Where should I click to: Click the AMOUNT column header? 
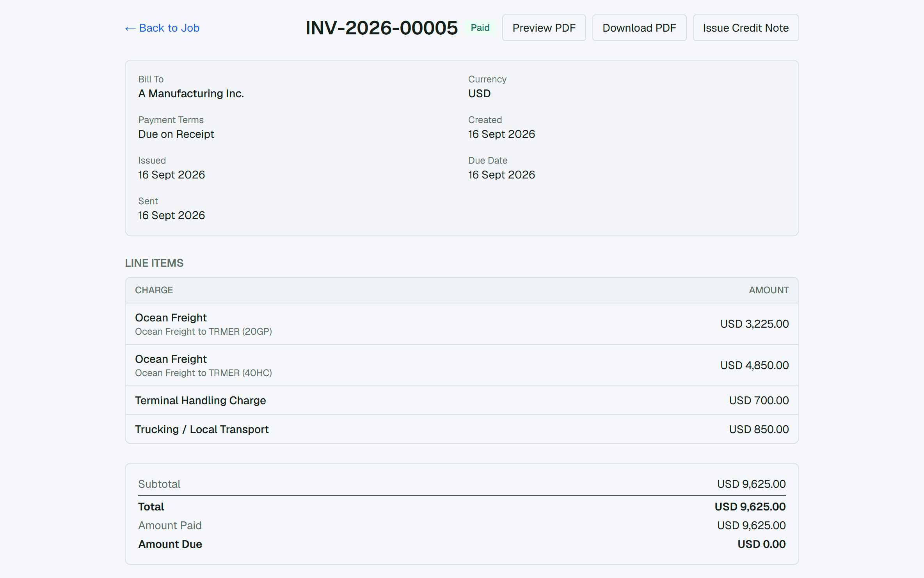(x=769, y=290)
